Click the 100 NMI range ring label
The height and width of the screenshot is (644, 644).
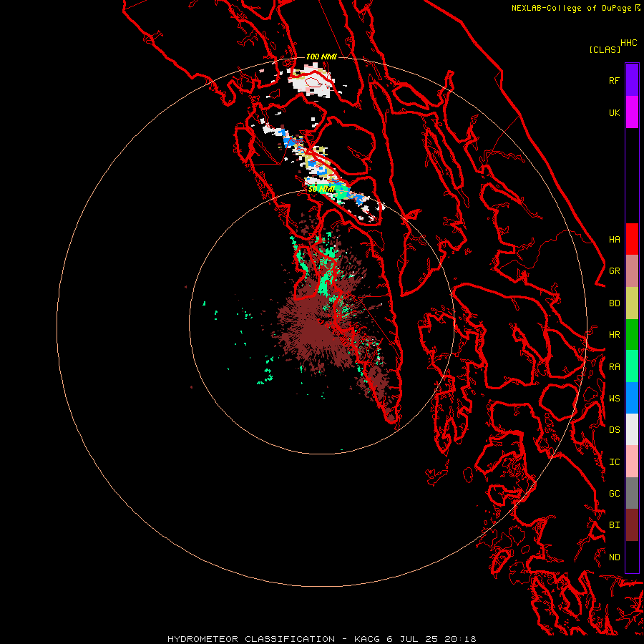[x=321, y=57]
